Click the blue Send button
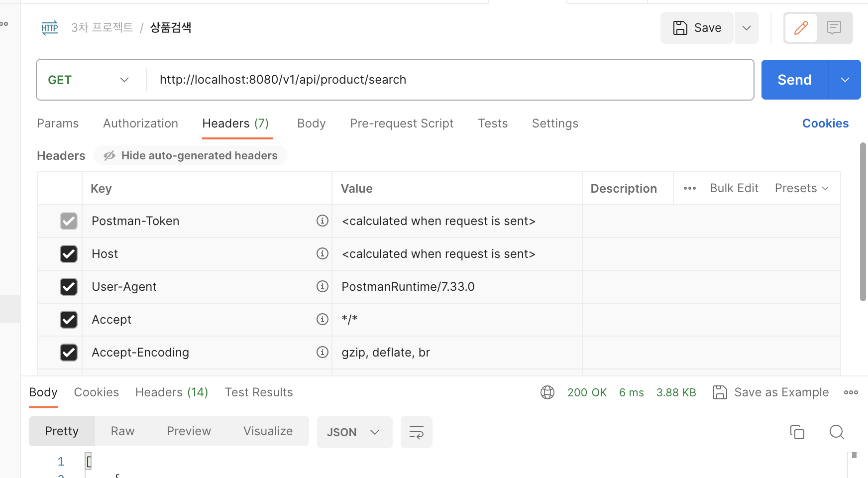 pyautogui.click(x=794, y=80)
